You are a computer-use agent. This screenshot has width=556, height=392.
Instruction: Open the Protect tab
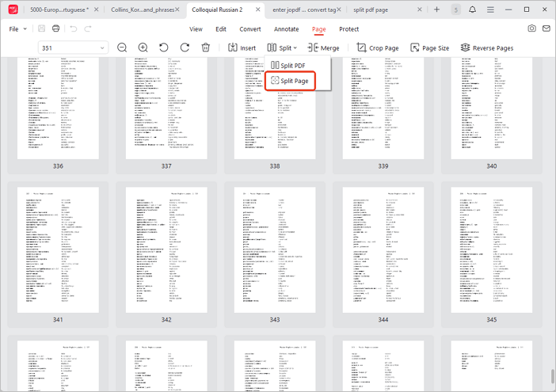[349, 29]
